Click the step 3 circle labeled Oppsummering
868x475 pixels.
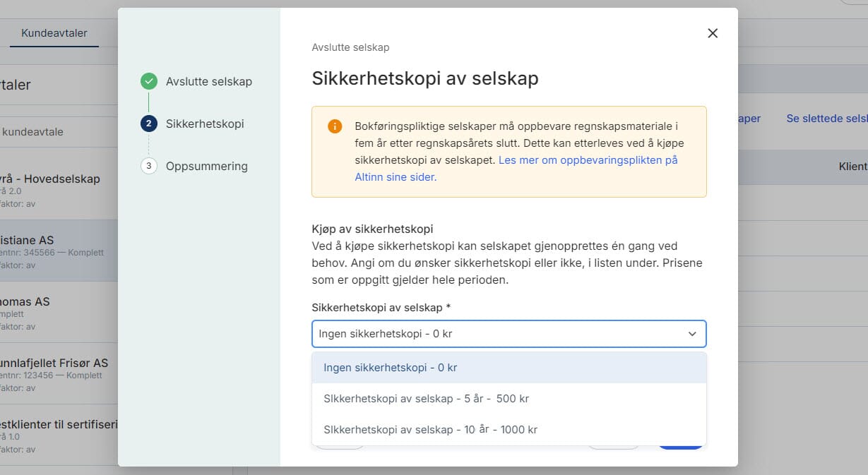(148, 167)
